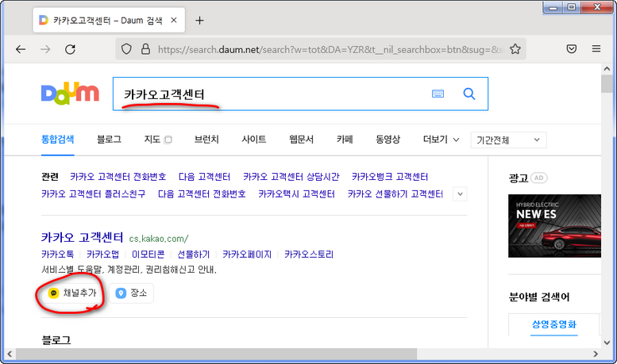This screenshot has height=364, width=617.
Task: Click the horizontal scrollbar thumb
Action: 216,354
